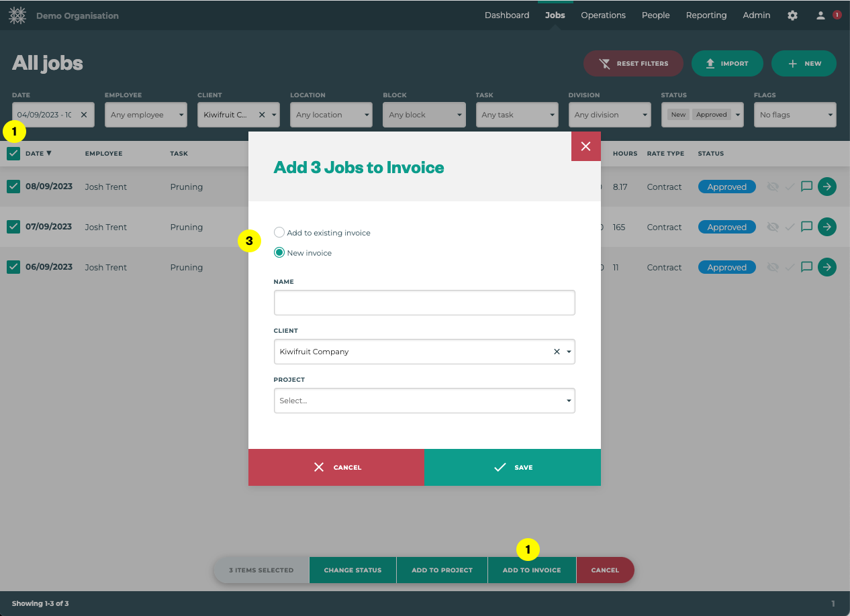Screen dimensions: 850x616
Task: Save the new invoice
Action: [x=512, y=467]
